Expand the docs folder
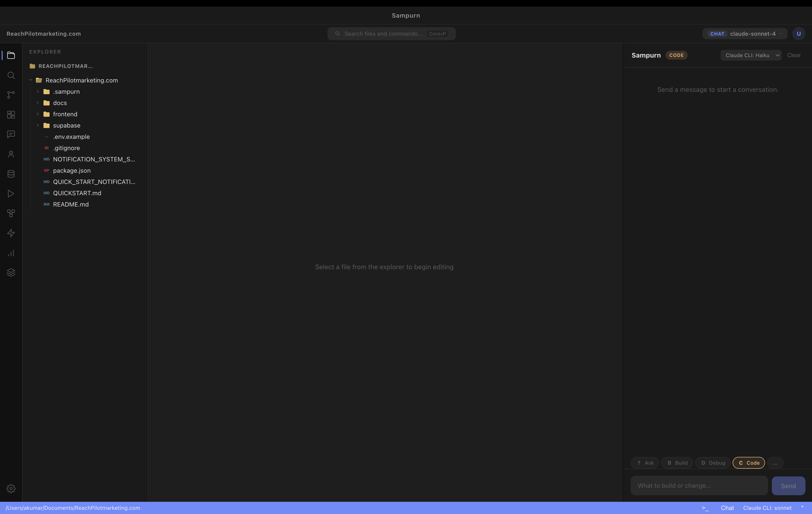Viewport: 812px width, 514px height. [38, 103]
